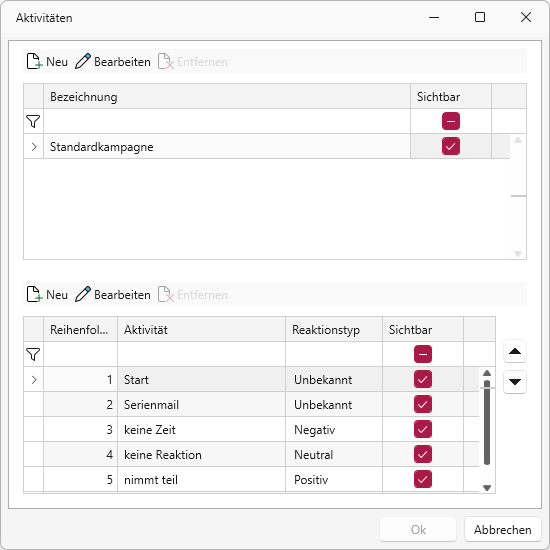
Task: Click Neu icon in lower activities toolbar
Action: click(x=34, y=294)
